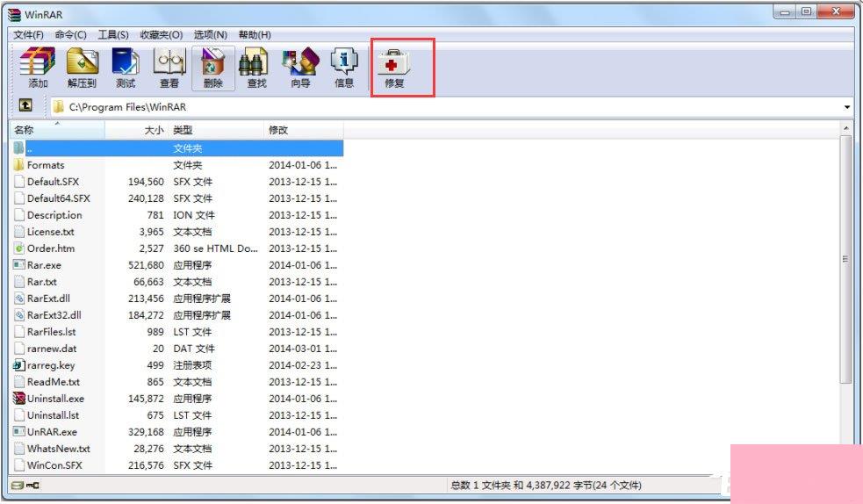Click the 28,276 size value
Image resolution: width=863 pixels, height=504 pixels.
[148, 449]
